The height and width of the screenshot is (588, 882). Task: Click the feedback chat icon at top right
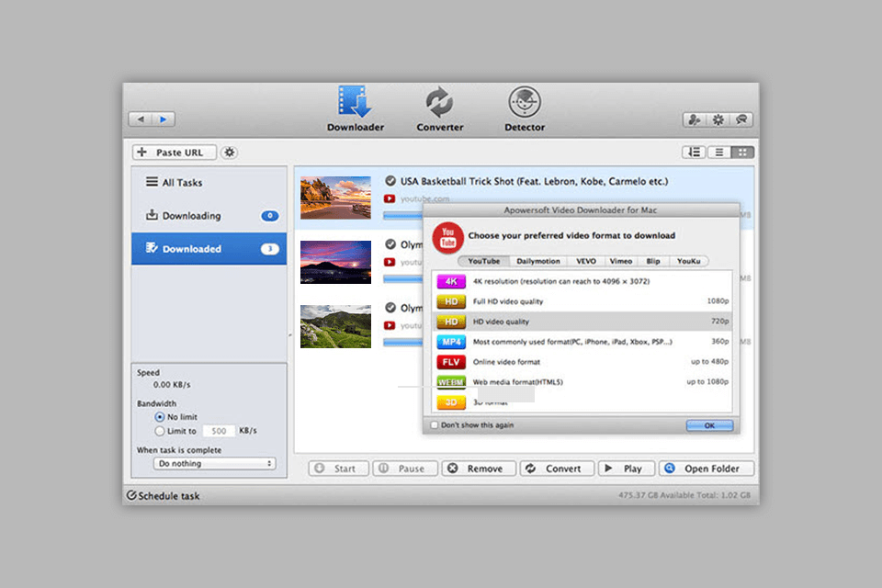click(741, 119)
